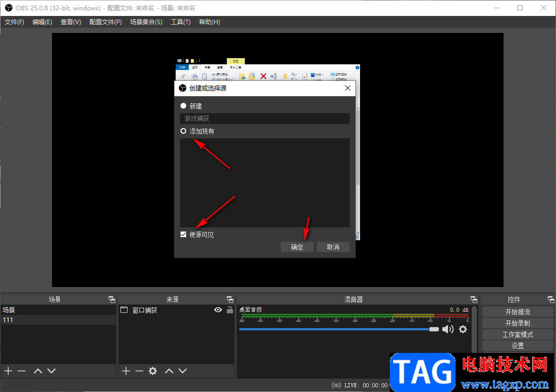Screen dimensions: 556x392
Task: Remove selected source with minus icon
Action: coord(139,371)
